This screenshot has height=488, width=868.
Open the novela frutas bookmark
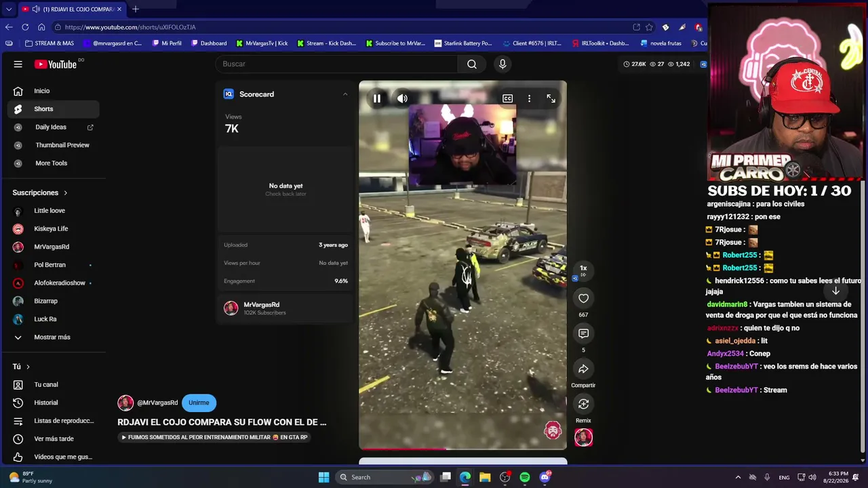click(x=661, y=43)
